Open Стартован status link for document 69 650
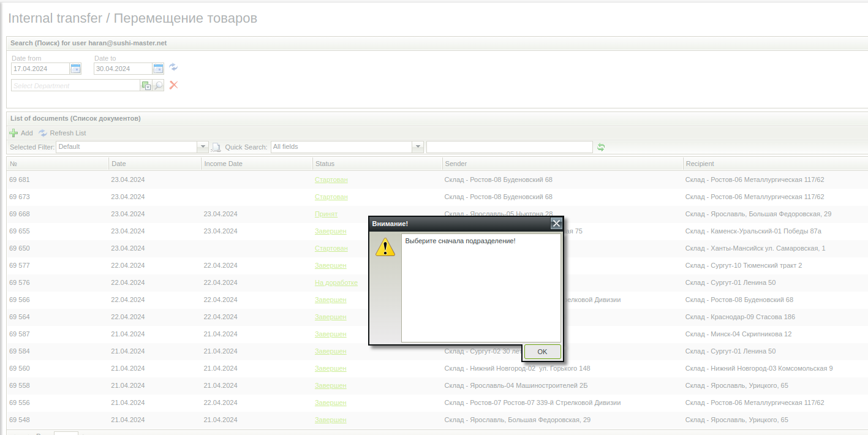 pos(331,248)
